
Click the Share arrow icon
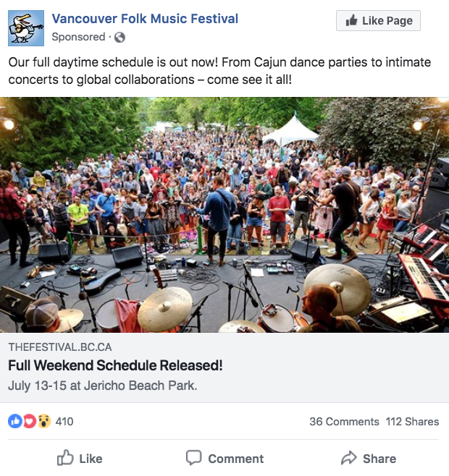(x=348, y=458)
